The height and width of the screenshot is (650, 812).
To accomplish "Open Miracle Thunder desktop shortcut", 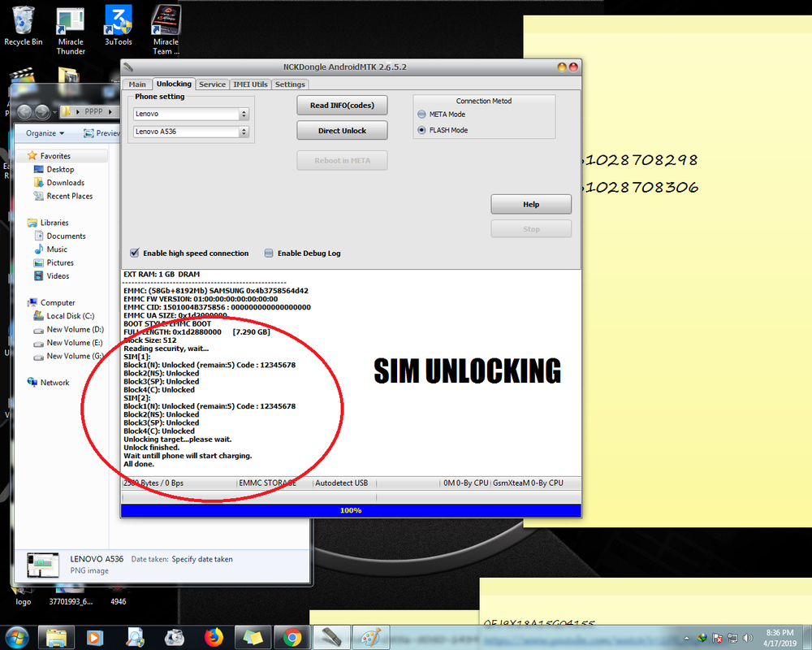I will tap(71, 31).
